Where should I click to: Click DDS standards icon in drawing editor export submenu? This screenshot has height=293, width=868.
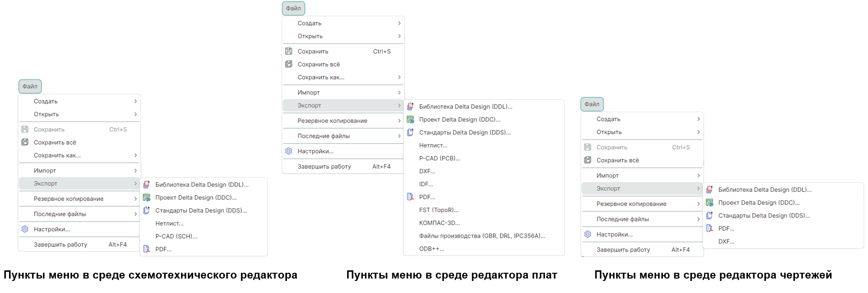click(x=710, y=215)
